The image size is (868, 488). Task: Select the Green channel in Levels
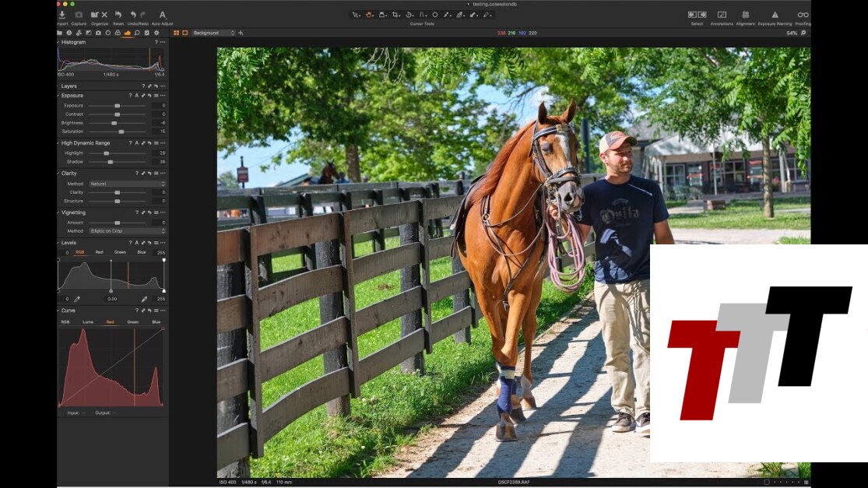pos(120,252)
